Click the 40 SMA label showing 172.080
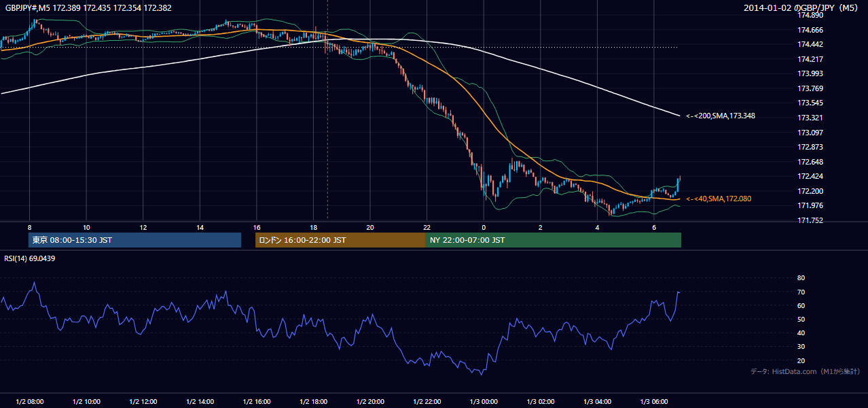 click(x=719, y=199)
